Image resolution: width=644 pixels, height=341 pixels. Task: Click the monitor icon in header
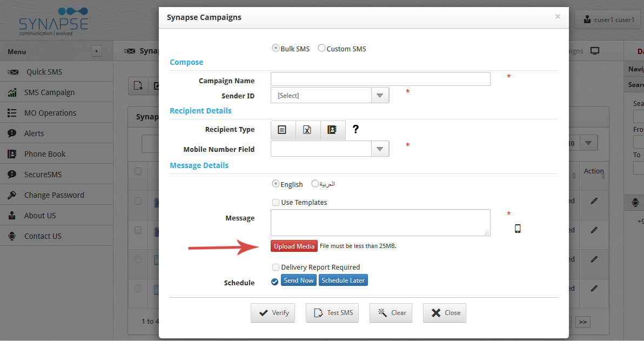click(x=595, y=51)
